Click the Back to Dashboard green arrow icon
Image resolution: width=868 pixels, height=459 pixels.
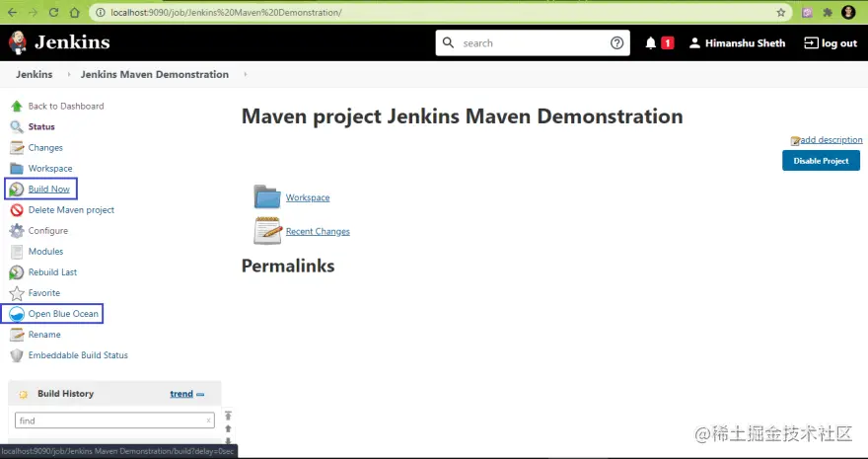(x=17, y=106)
